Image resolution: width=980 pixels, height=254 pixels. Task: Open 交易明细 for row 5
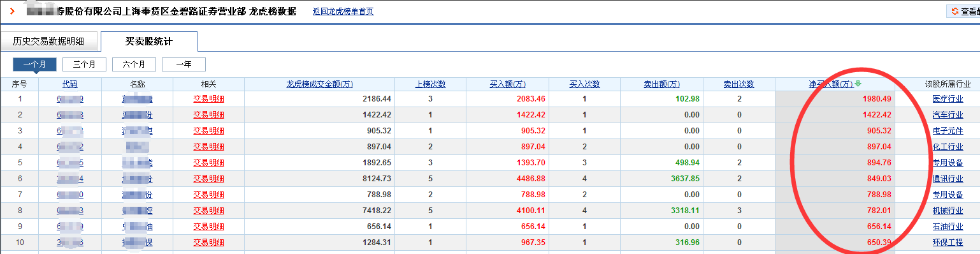(x=209, y=163)
